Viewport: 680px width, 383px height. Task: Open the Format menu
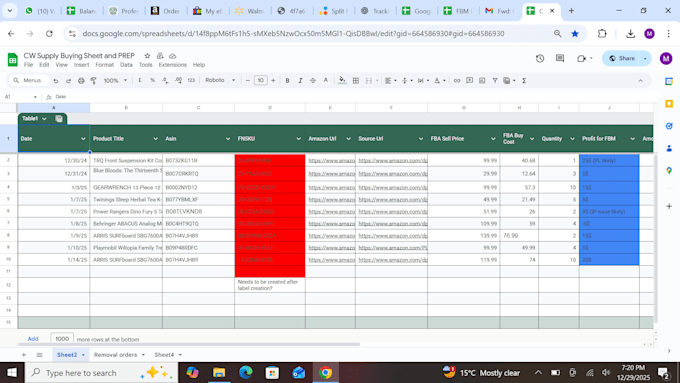point(105,65)
